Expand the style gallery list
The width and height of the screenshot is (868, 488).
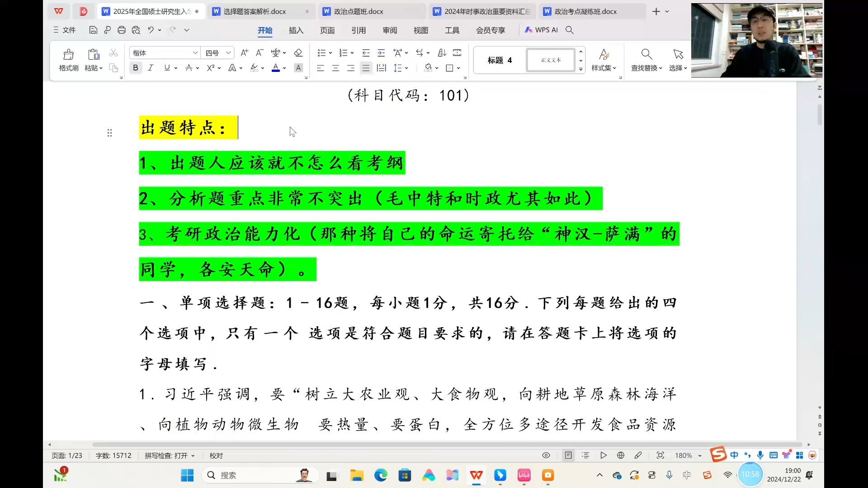click(x=581, y=69)
